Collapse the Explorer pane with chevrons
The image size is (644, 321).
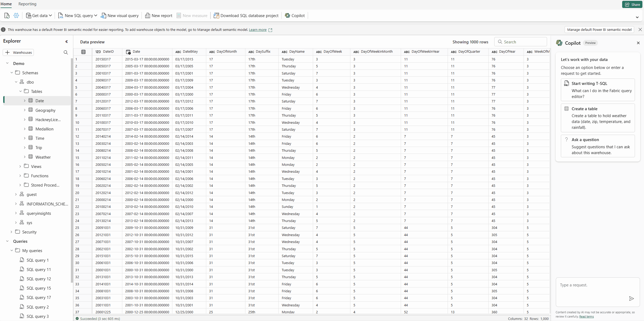67,42
